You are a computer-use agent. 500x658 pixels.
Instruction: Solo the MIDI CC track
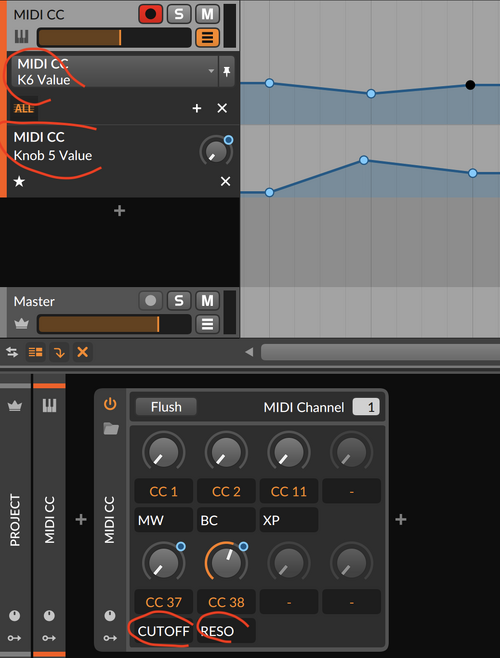(179, 14)
